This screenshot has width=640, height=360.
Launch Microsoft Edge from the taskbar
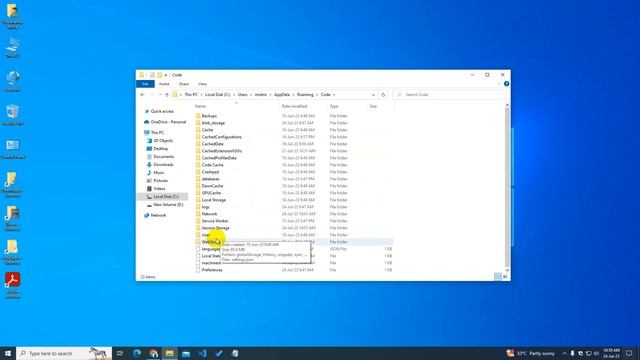click(137, 353)
